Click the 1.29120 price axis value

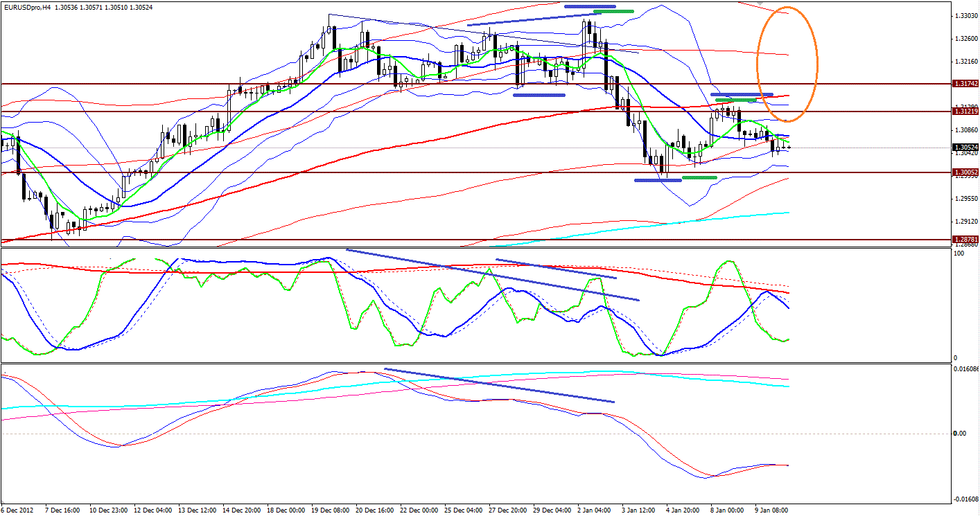(965, 222)
